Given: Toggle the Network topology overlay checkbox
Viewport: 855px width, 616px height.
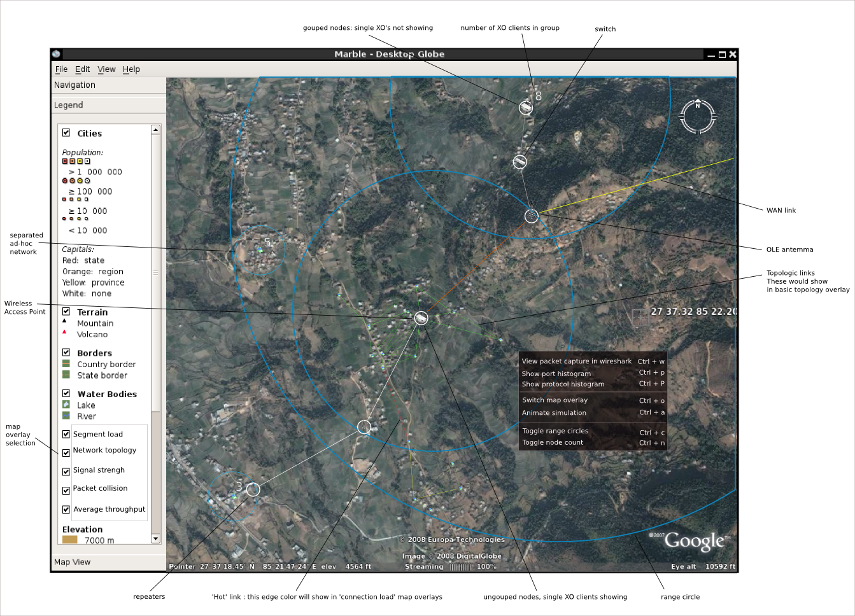Looking at the screenshot, I should (x=66, y=453).
